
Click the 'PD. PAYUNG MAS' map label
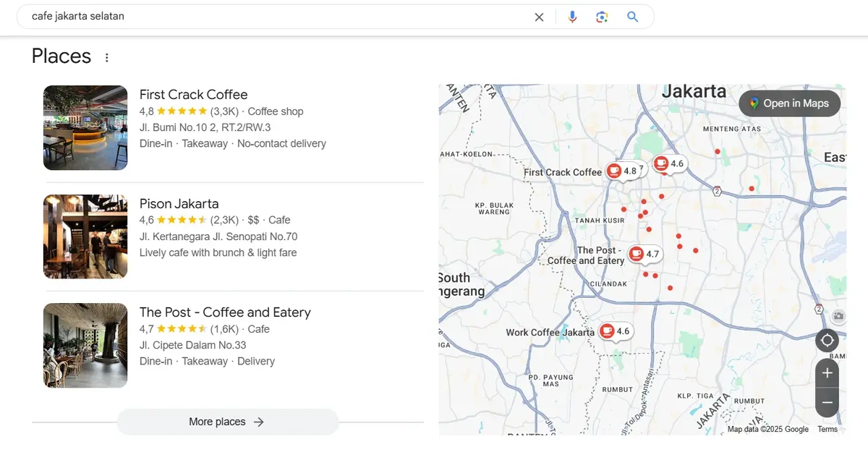pos(551,380)
